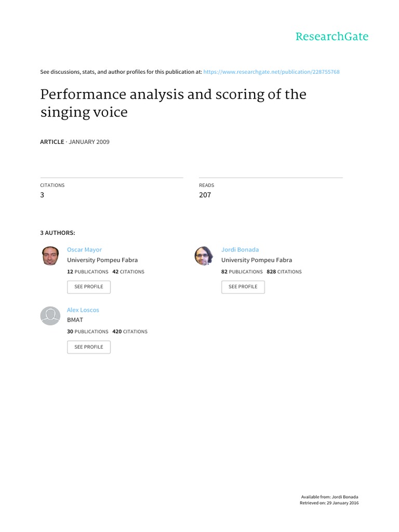This screenshot has width=399, height=532.
Task: Click the ResearchGate logo
Action: pyautogui.click(x=331, y=36)
